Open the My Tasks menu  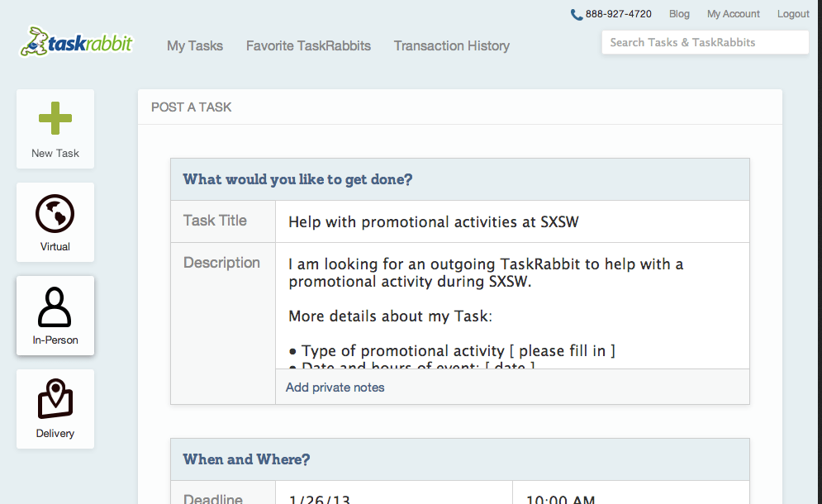tap(195, 46)
